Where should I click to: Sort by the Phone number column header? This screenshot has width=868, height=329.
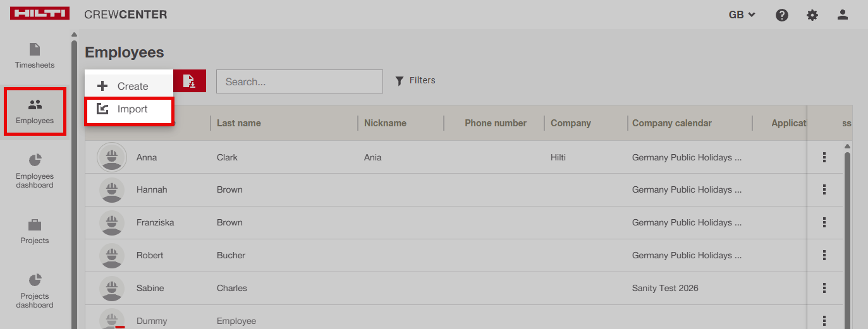click(496, 123)
